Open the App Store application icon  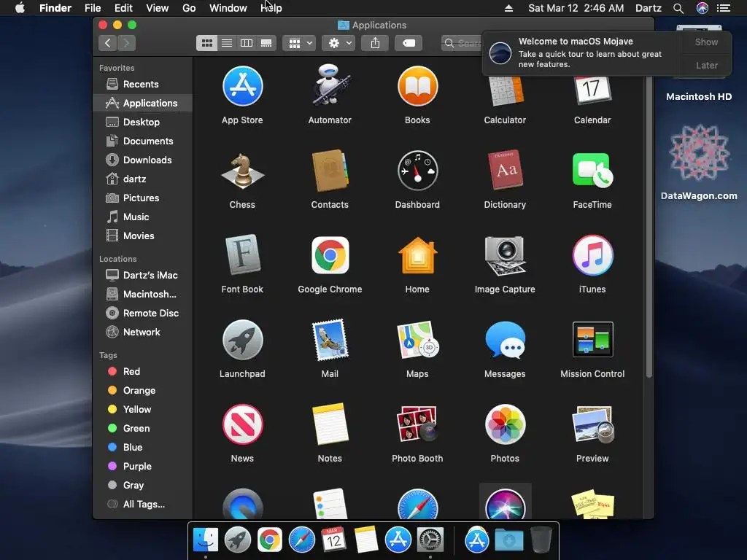click(x=242, y=86)
